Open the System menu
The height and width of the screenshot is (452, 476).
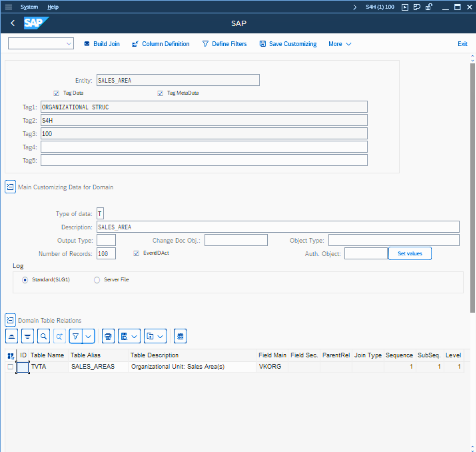click(x=29, y=7)
